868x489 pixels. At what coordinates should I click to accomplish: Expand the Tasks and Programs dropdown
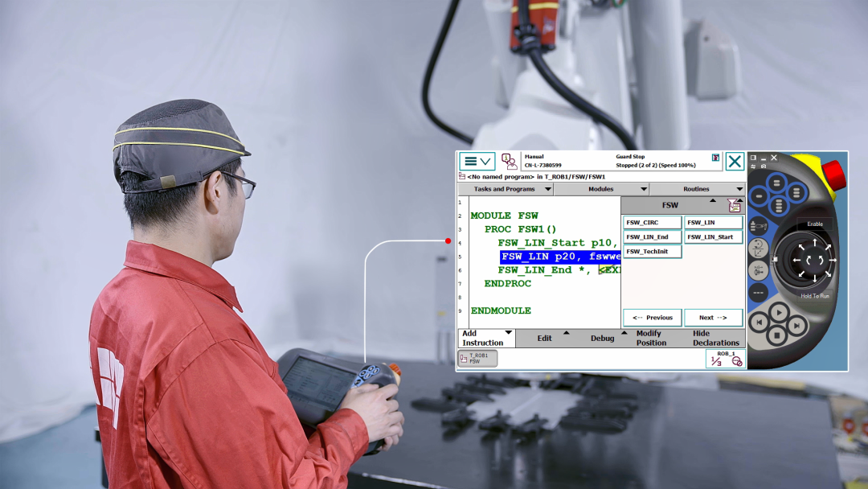[506, 189]
